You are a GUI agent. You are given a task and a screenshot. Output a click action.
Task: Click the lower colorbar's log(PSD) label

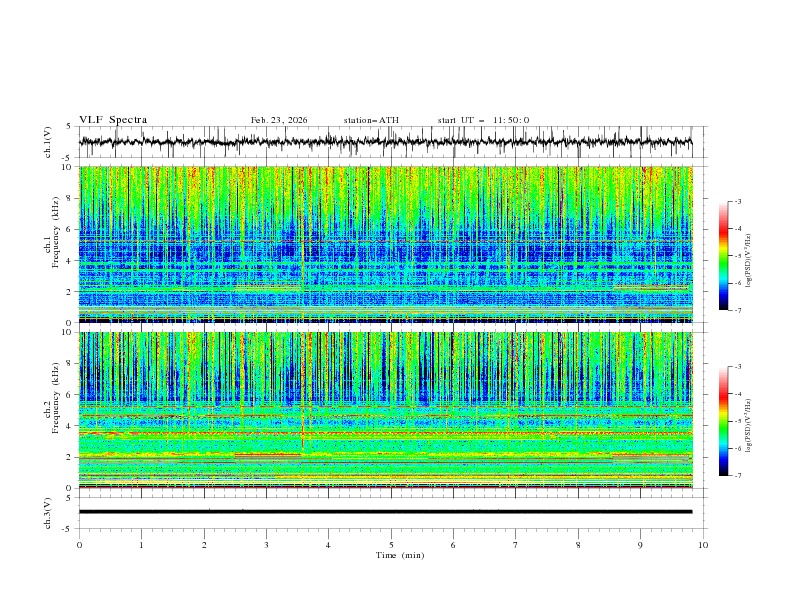[x=749, y=426]
